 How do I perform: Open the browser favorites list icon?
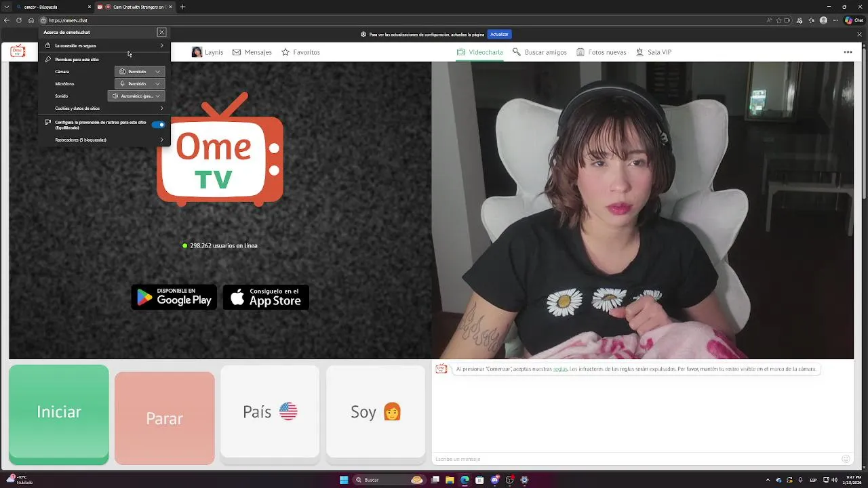[x=810, y=20]
